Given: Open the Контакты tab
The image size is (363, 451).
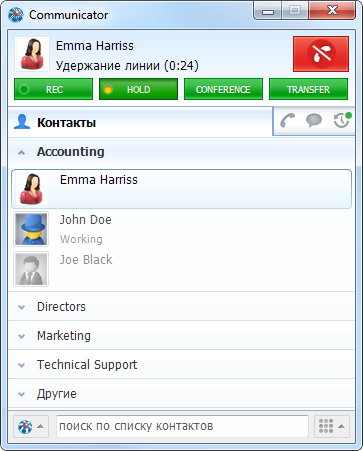Looking at the screenshot, I should coord(140,122).
